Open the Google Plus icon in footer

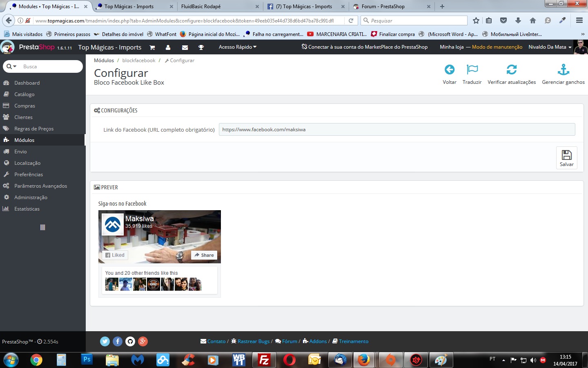[x=143, y=341]
